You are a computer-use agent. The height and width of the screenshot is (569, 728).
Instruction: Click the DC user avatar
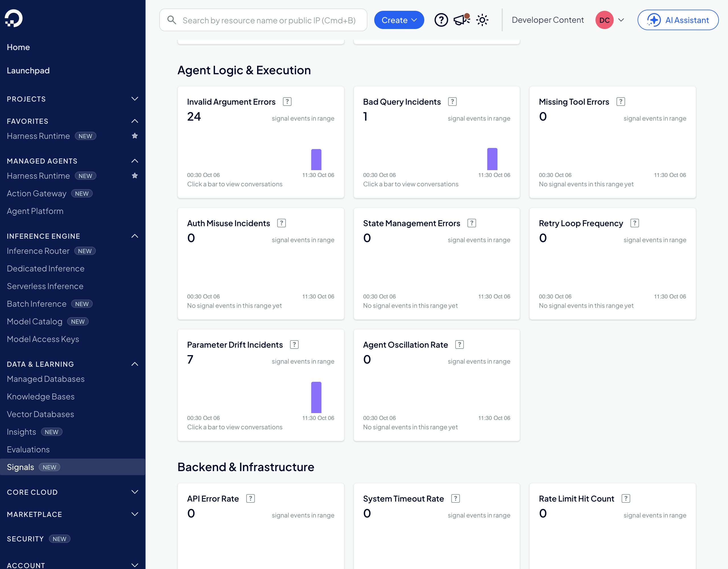click(604, 20)
